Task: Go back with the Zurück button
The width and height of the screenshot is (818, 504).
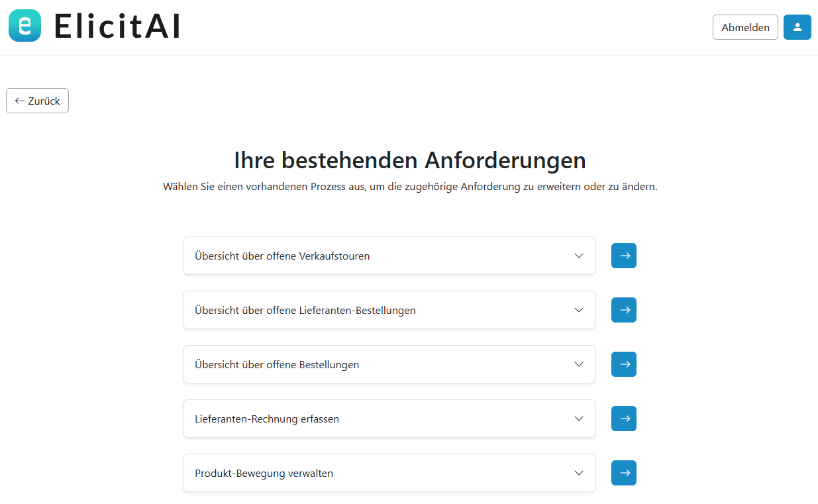Action: (x=37, y=101)
